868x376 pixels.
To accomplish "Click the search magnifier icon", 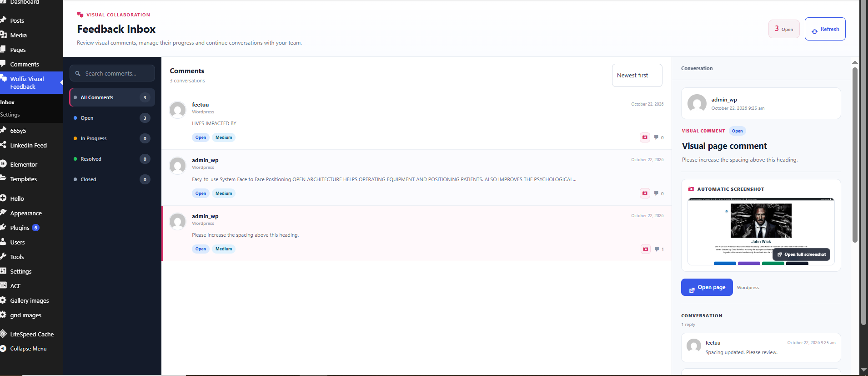I will pos(78,73).
